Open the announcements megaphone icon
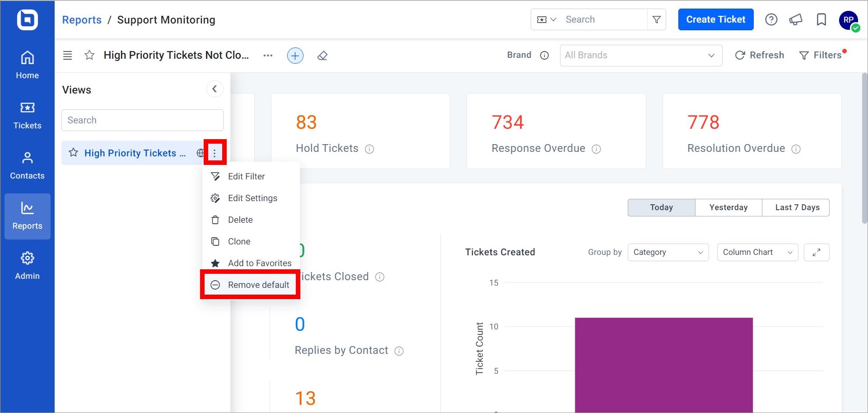This screenshot has width=868, height=413. 796,19
